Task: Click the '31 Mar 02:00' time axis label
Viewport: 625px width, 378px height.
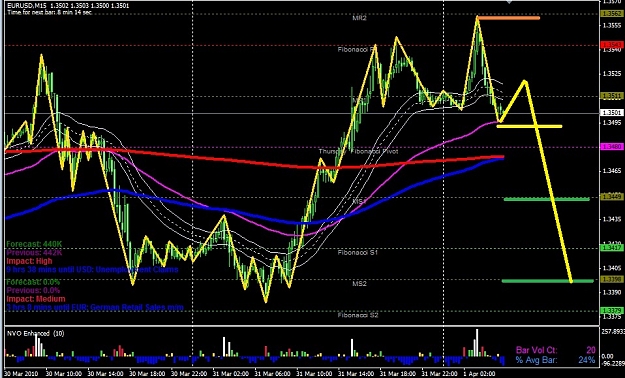Action: point(232,374)
